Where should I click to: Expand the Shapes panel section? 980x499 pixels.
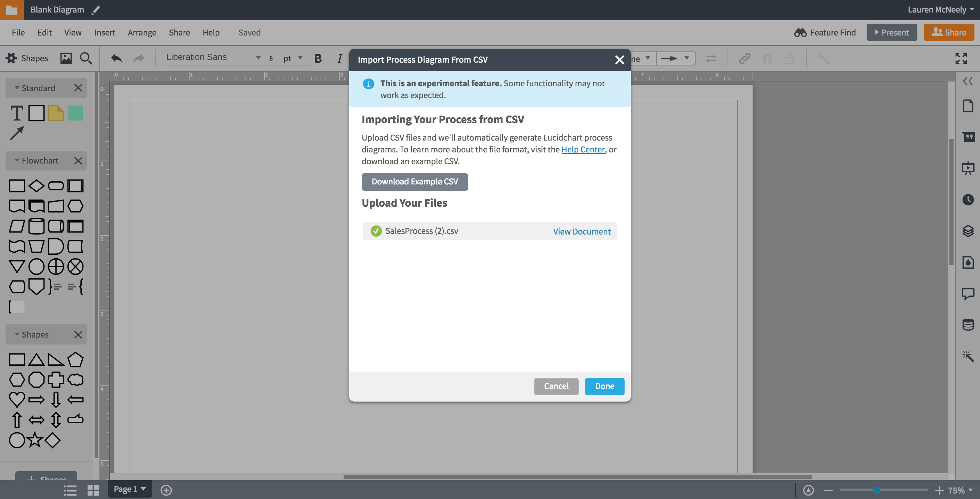click(17, 334)
